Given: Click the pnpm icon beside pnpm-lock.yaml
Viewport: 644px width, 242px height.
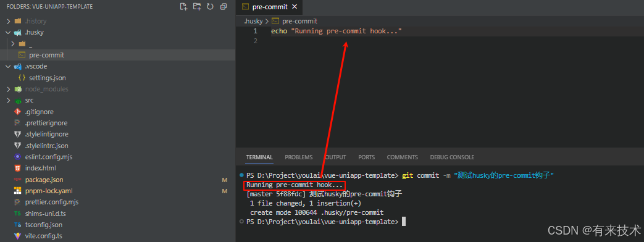Looking at the screenshot, I should [x=17, y=191].
